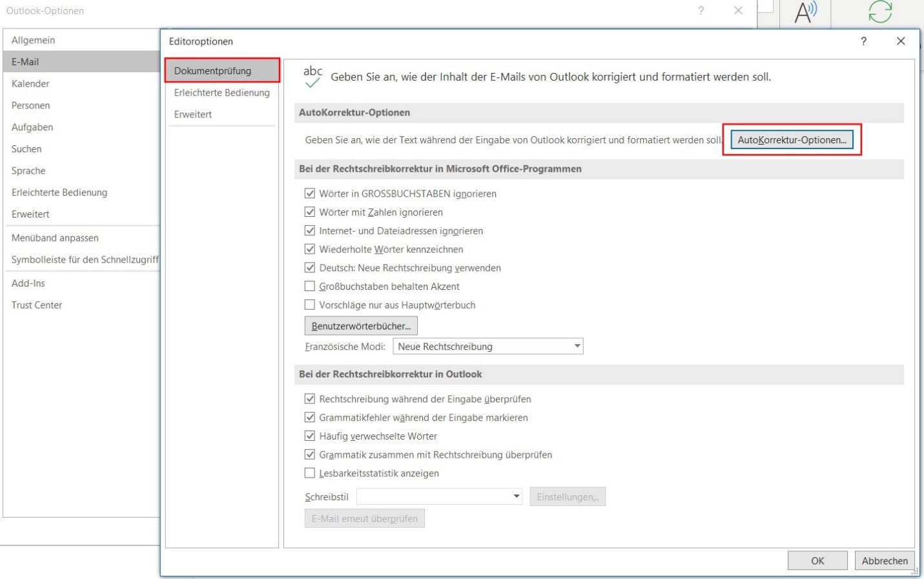
Task: Open Trust Center options category
Action: coord(81,305)
